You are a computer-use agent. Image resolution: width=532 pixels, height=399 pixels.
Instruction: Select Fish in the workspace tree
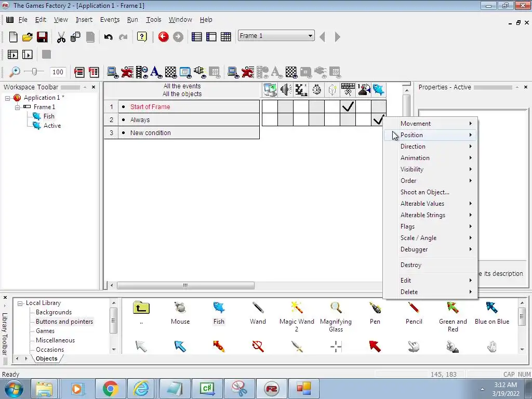(x=49, y=116)
